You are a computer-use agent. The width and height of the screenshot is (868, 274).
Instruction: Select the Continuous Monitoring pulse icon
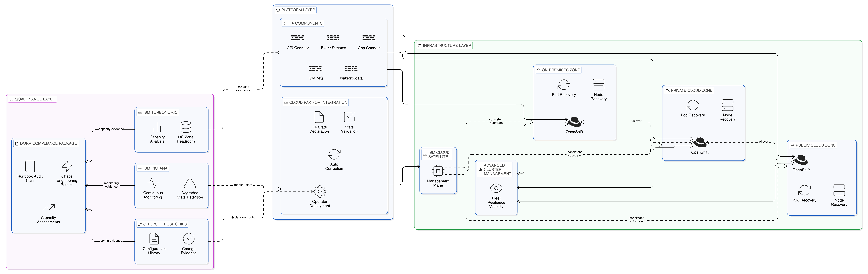[153, 183]
